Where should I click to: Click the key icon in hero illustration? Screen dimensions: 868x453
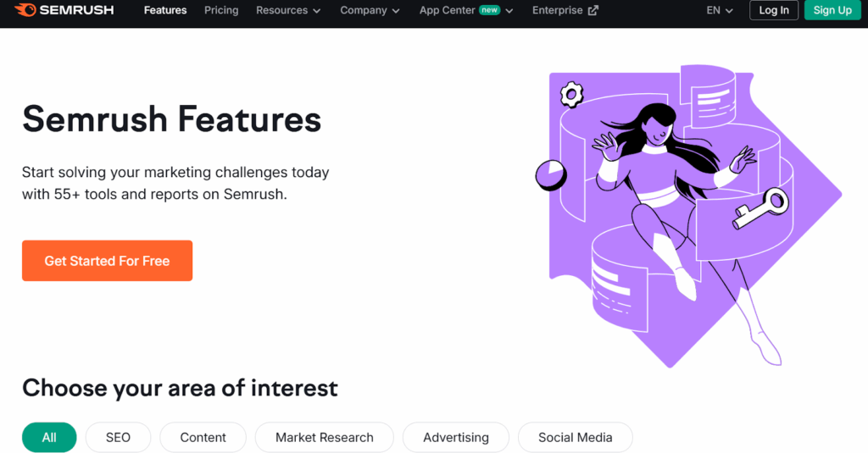pos(761,207)
